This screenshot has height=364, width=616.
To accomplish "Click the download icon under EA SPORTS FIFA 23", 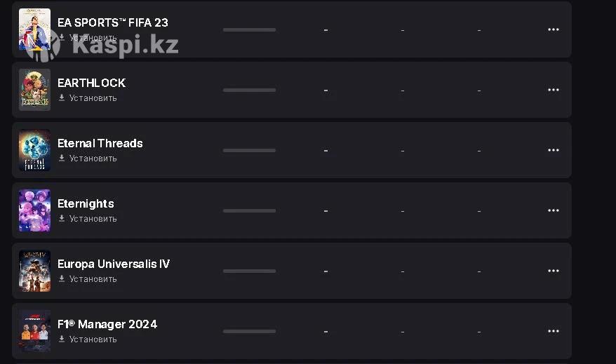I will [62, 38].
